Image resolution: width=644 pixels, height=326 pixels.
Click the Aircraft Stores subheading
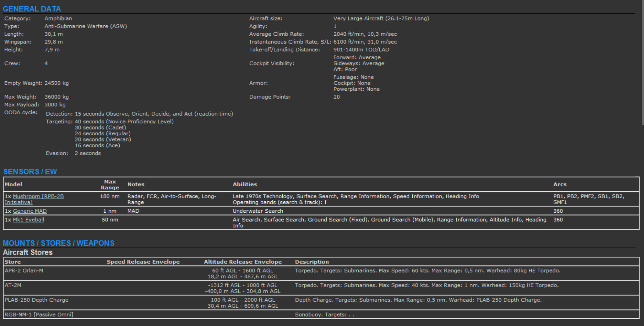pos(28,252)
